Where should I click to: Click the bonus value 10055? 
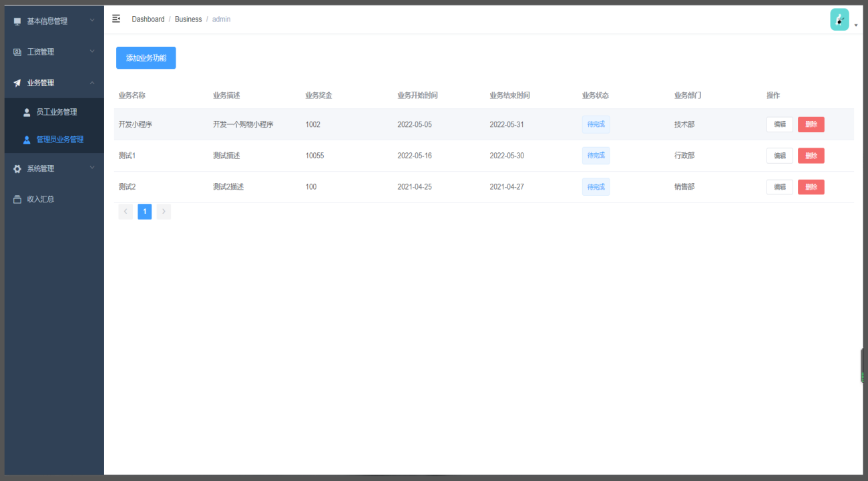(x=314, y=156)
